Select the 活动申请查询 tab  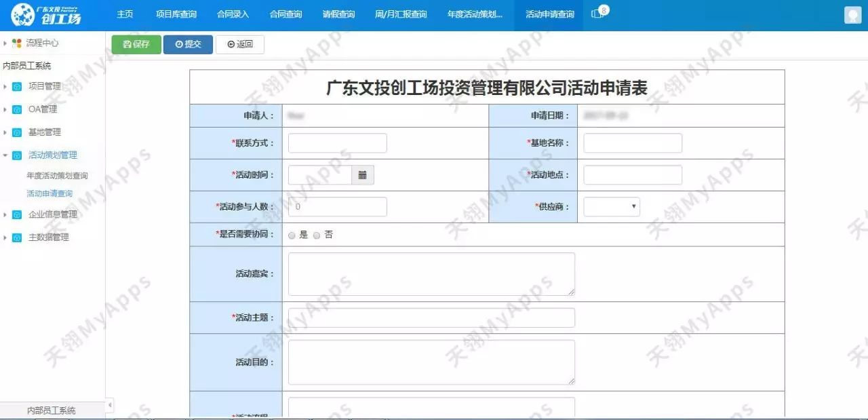549,14
